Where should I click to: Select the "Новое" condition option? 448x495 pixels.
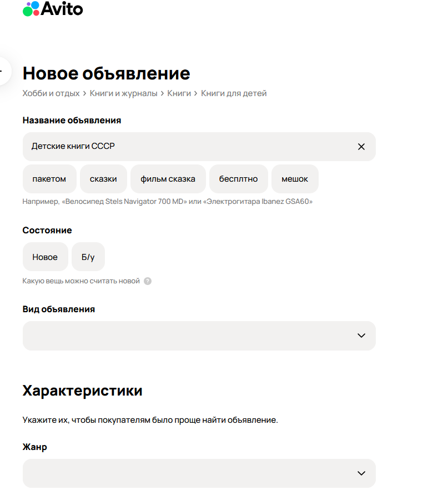[45, 257]
